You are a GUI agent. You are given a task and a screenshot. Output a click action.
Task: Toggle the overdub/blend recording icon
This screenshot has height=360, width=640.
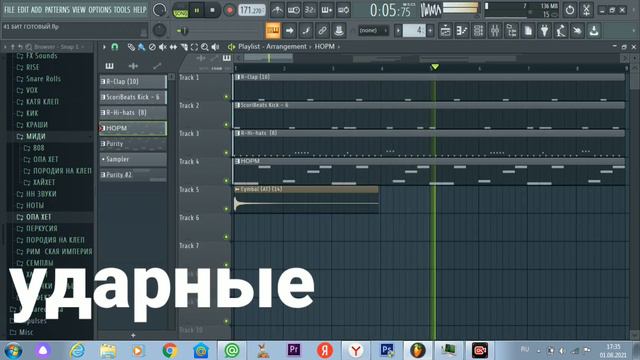[x=327, y=10]
